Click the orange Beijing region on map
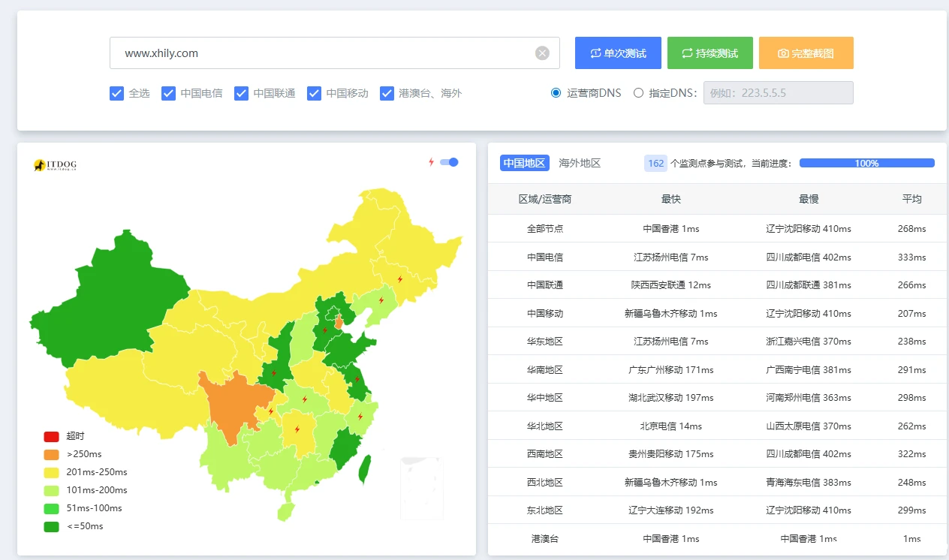 point(339,323)
